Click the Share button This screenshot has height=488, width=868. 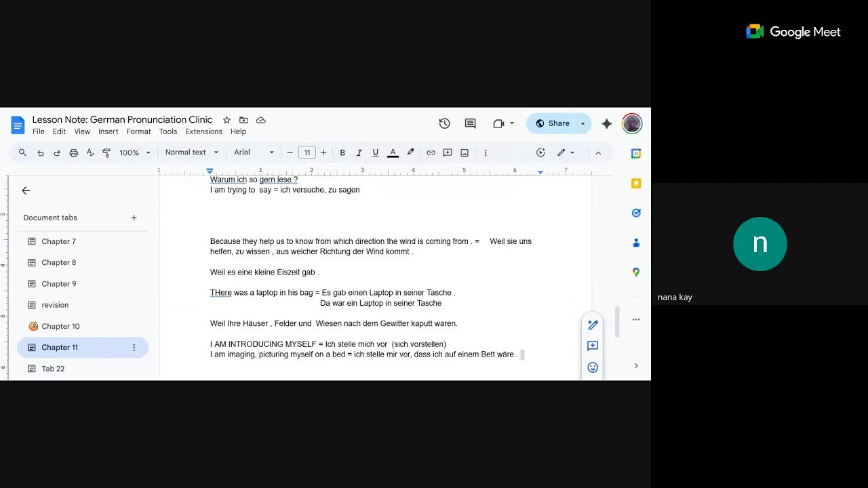(x=552, y=123)
